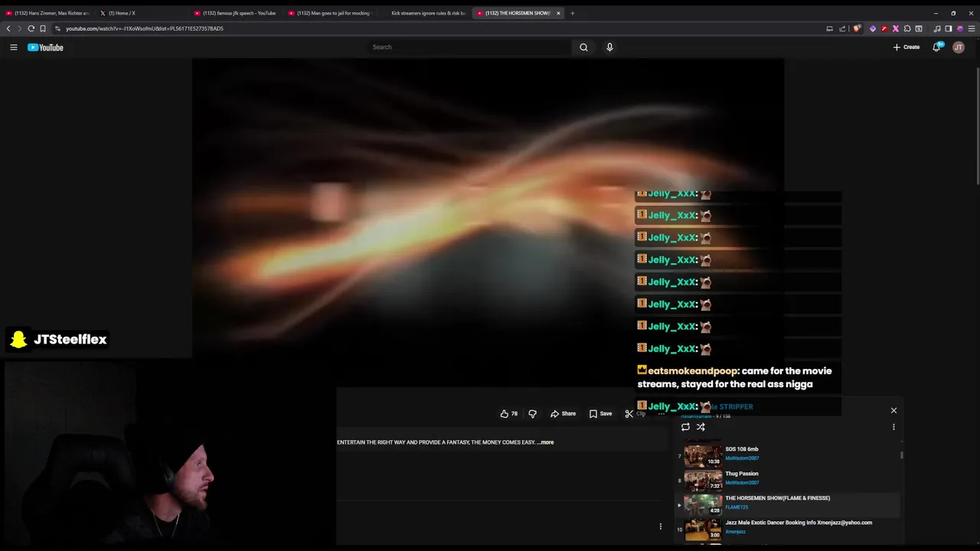
Task: Toggle the browser sidebar panel
Action: point(949,28)
